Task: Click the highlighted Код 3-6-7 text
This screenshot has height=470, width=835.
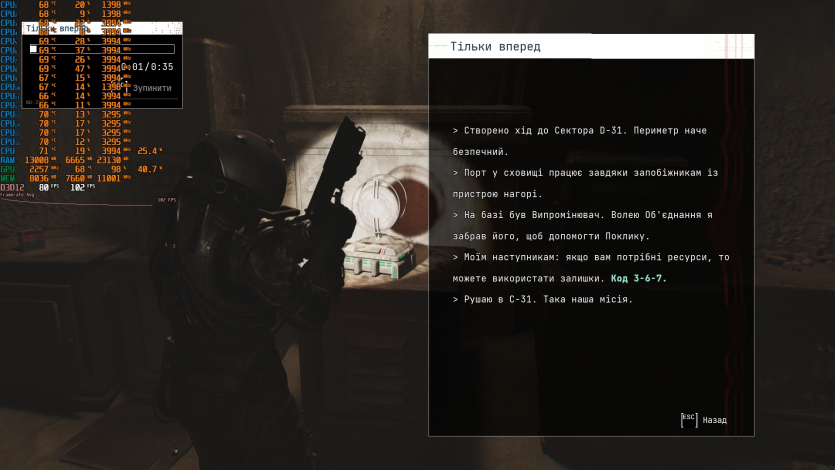Action: tap(642, 278)
